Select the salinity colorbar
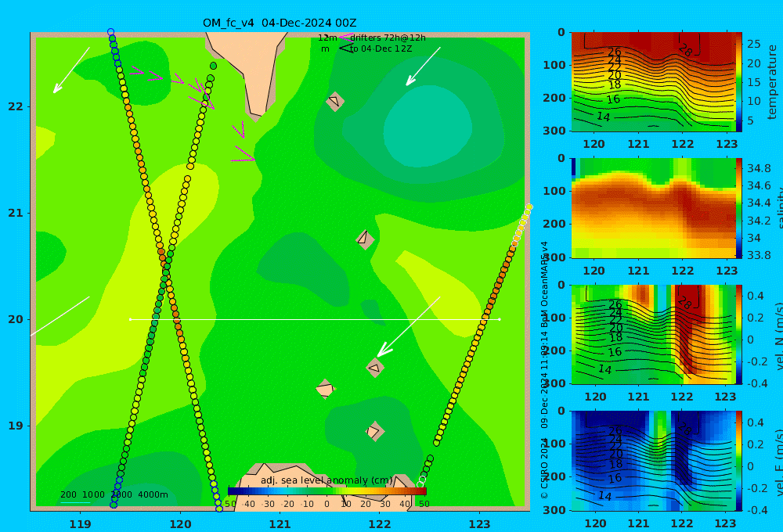The width and height of the screenshot is (783, 532). 739,208
